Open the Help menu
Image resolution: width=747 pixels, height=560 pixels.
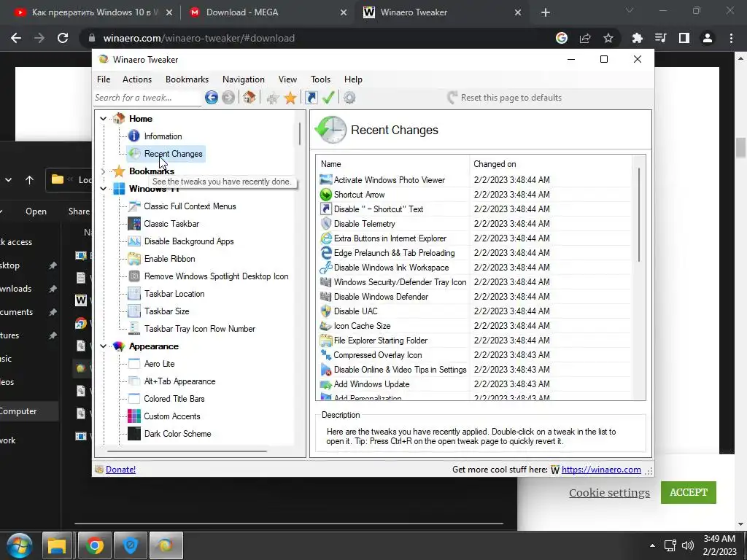click(353, 79)
